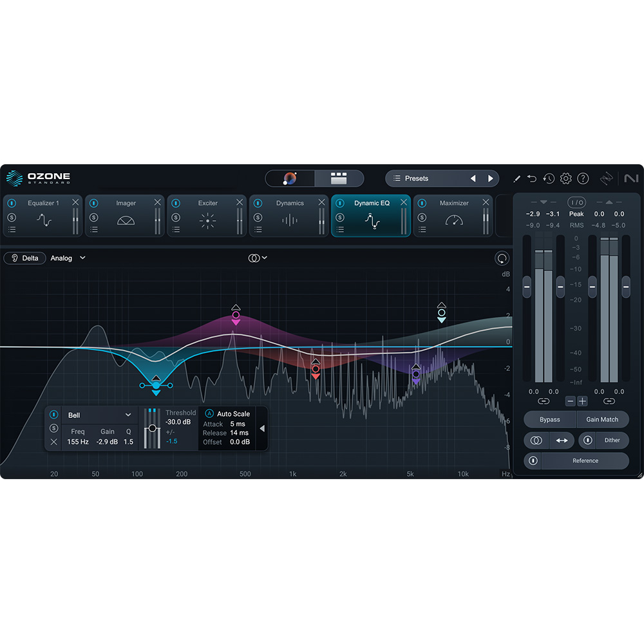Click the Native Instruments logo icon

[631, 178]
